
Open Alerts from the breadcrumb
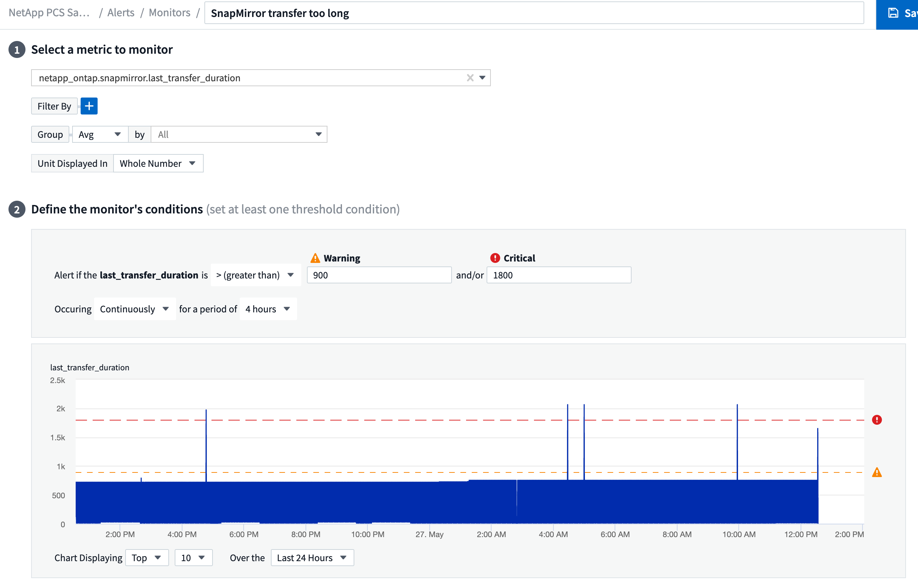pos(120,12)
